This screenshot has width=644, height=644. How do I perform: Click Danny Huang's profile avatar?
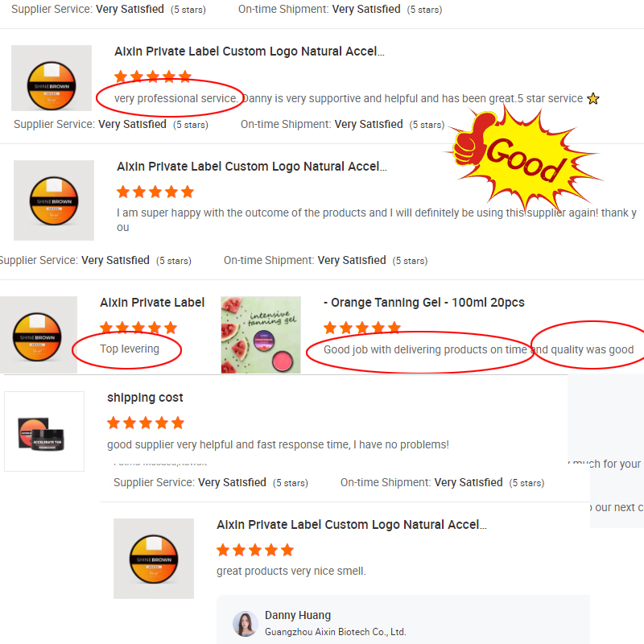(x=246, y=623)
